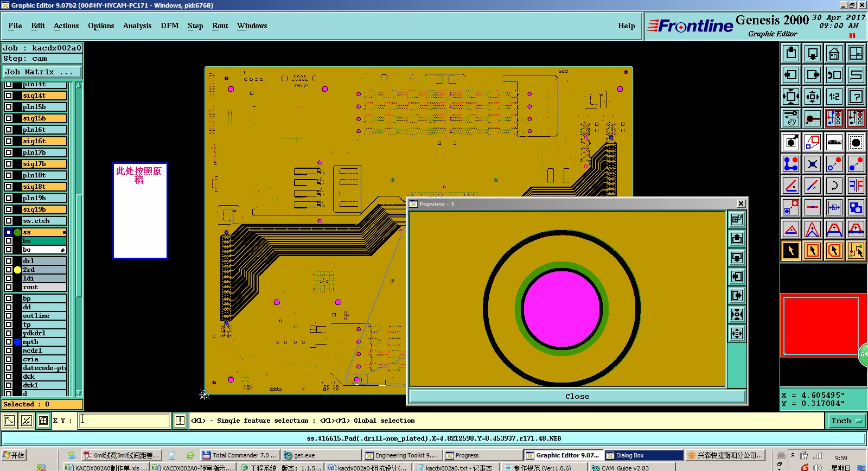Click the two overlapping blue shapes icon

(856, 207)
